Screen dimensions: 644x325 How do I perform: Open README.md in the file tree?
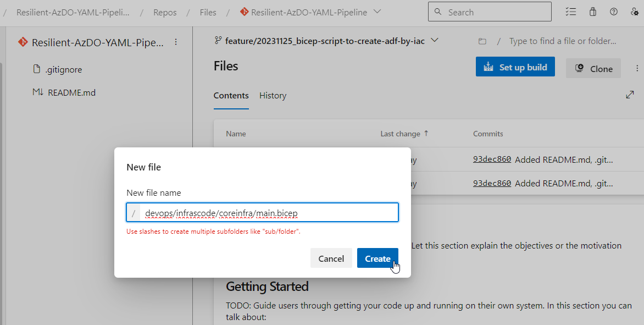coord(71,92)
